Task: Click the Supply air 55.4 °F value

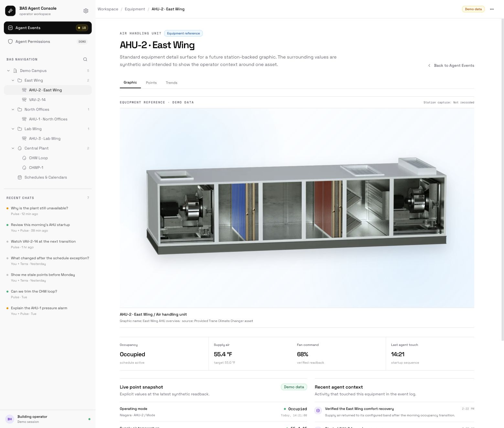Action: tap(223, 355)
